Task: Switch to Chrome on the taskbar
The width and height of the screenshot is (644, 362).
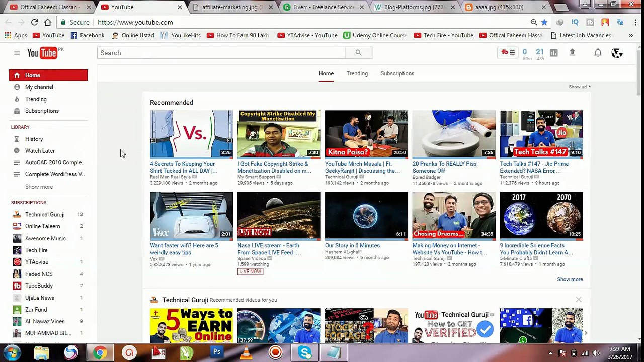Action: [x=100, y=353]
